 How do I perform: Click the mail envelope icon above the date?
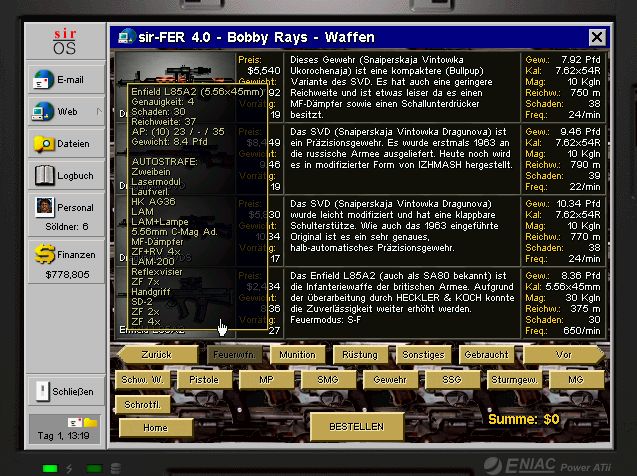(73, 423)
